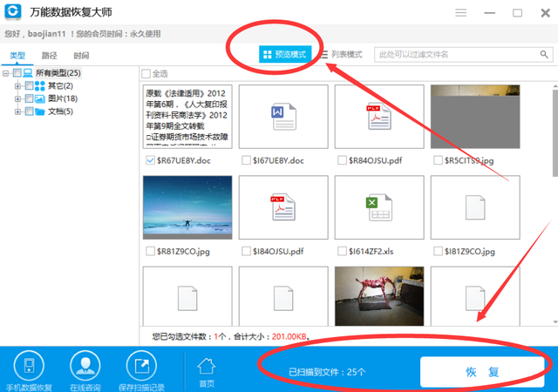
Task: Click scrollbar down arrow
Action: 555,322
